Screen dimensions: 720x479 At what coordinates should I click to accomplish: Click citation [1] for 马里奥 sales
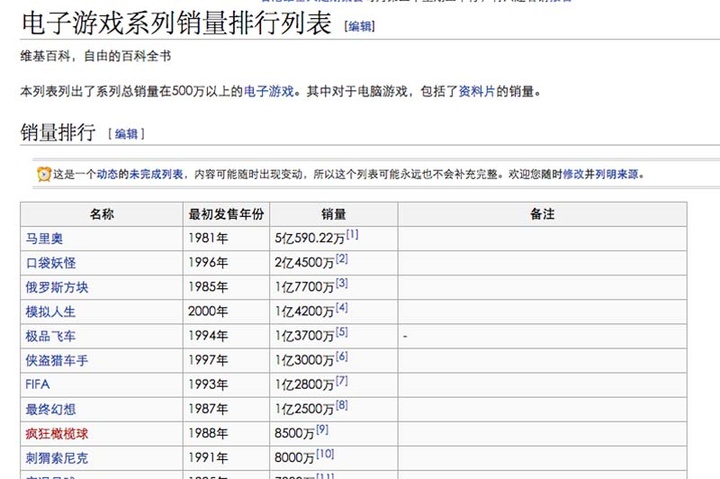352,234
